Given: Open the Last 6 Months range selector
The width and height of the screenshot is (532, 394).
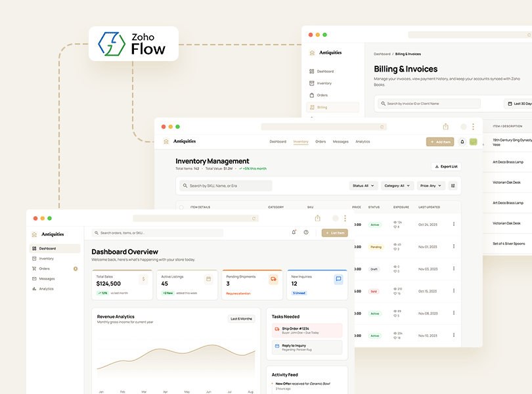Looking at the screenshot, I should [241, 318].
